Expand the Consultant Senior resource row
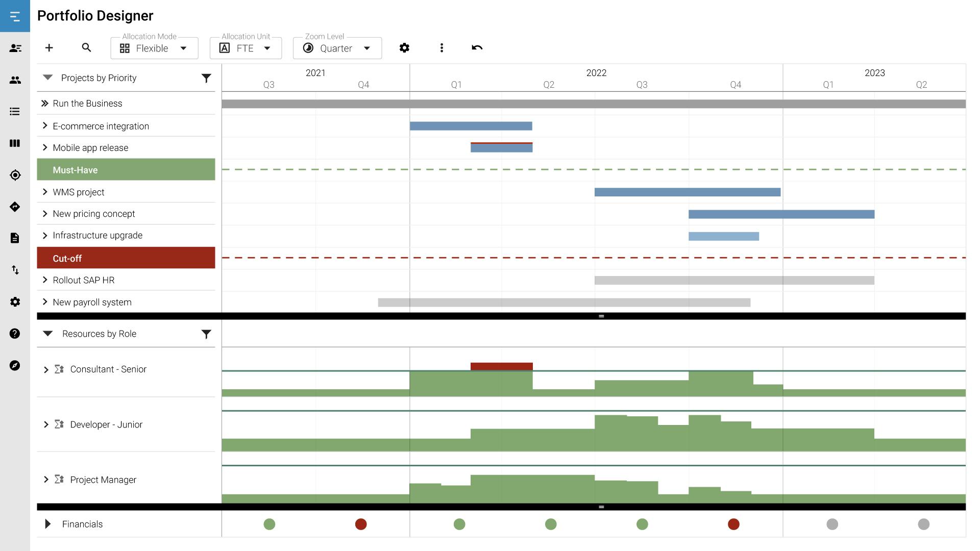 tap(44, 369)
